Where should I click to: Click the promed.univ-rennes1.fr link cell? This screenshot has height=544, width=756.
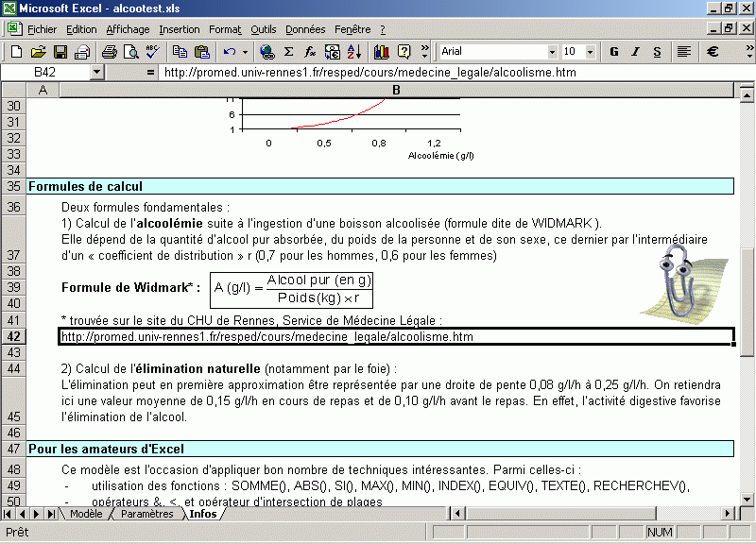click(x=396, y=336)
